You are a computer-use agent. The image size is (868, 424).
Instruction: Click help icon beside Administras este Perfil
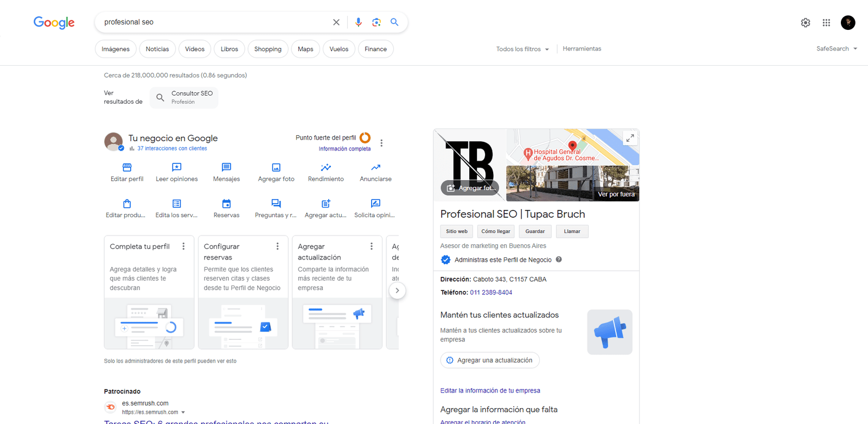click(x=559, y=260)
